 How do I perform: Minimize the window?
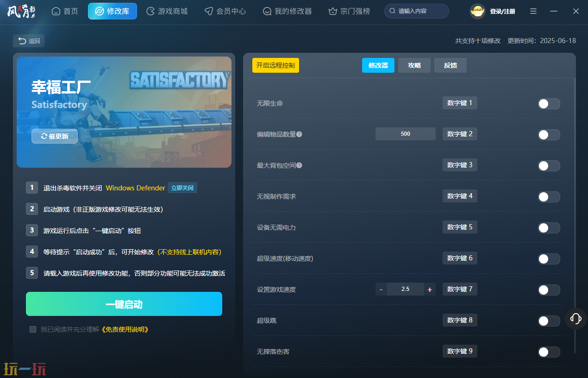554,11
